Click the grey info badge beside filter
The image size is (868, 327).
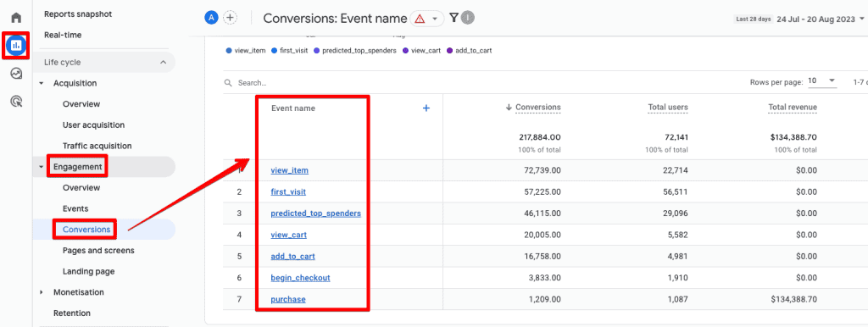[x=468, y=18]
